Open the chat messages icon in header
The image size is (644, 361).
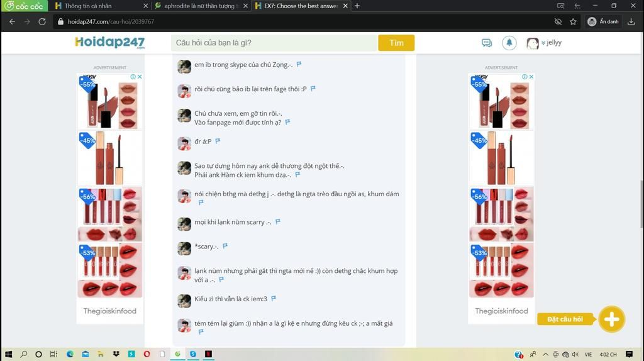(x=486, y=43)
